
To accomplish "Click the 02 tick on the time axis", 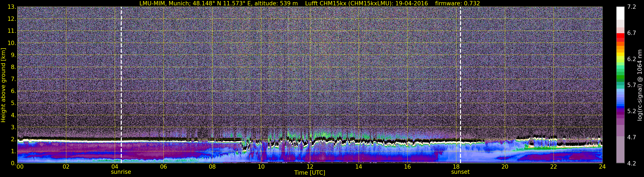I will coord(66,167).
